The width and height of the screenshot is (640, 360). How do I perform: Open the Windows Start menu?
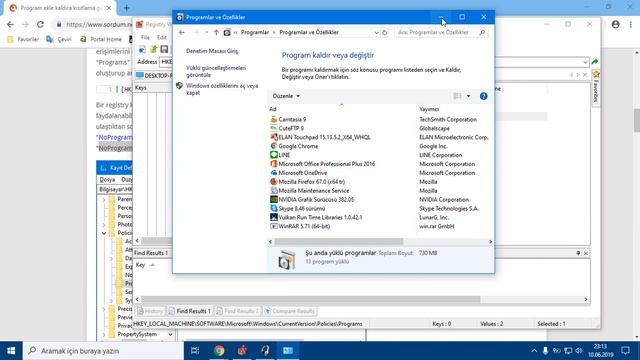[11, 351]
